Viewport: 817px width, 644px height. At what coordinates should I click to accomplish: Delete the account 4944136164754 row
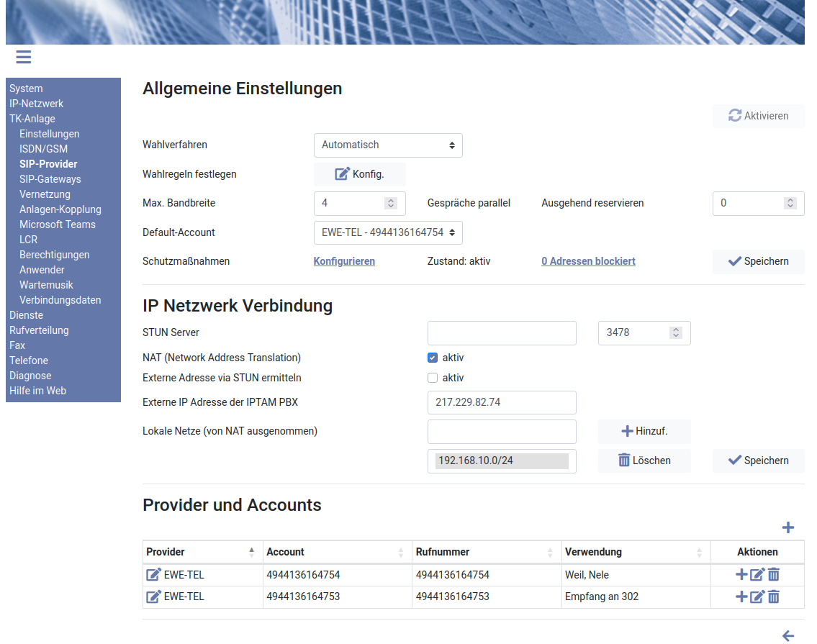[x=773, y=574]
